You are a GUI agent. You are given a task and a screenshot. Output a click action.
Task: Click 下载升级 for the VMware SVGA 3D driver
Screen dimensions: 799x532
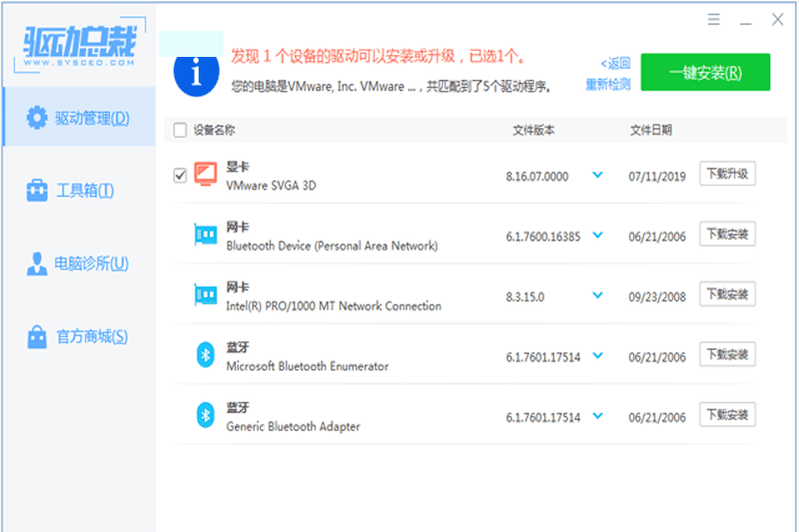(x=726, y=174)
